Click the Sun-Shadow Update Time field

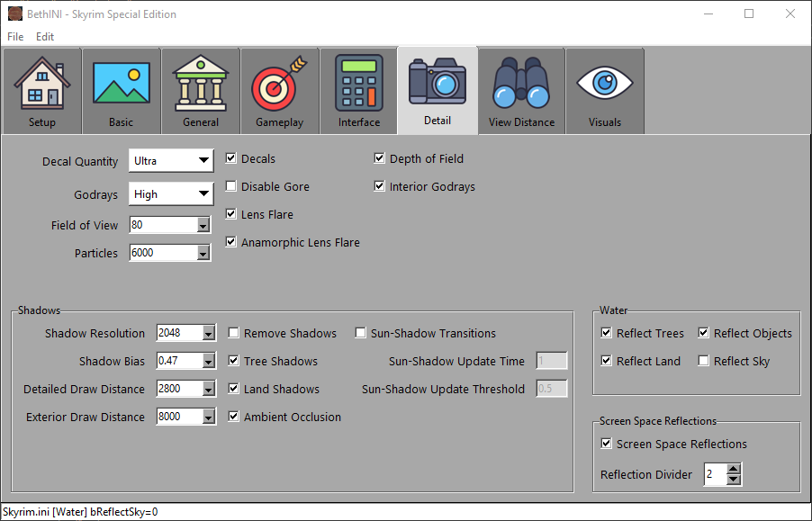pyautogui.click(x=552, y=361)
